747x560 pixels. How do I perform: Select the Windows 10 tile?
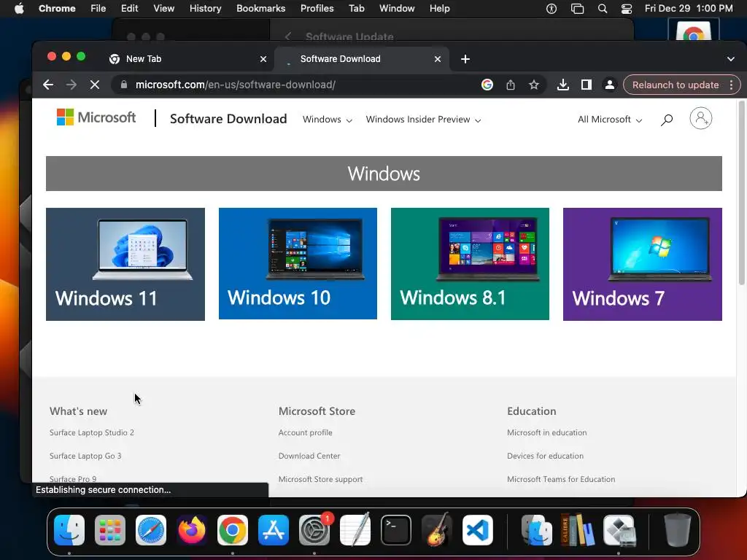point(298,263)
